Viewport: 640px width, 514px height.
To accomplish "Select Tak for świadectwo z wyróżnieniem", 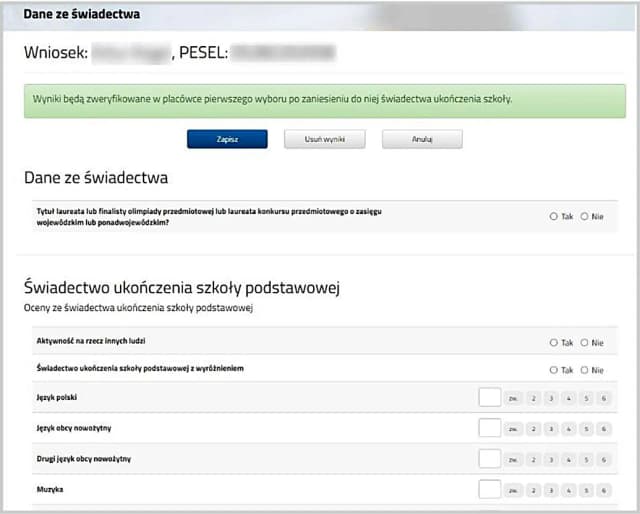I will click(554, 370).
